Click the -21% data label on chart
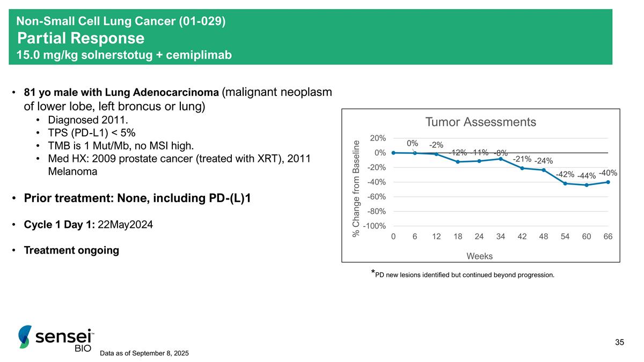Screen dimensions: 644x362 pos(522,159)
